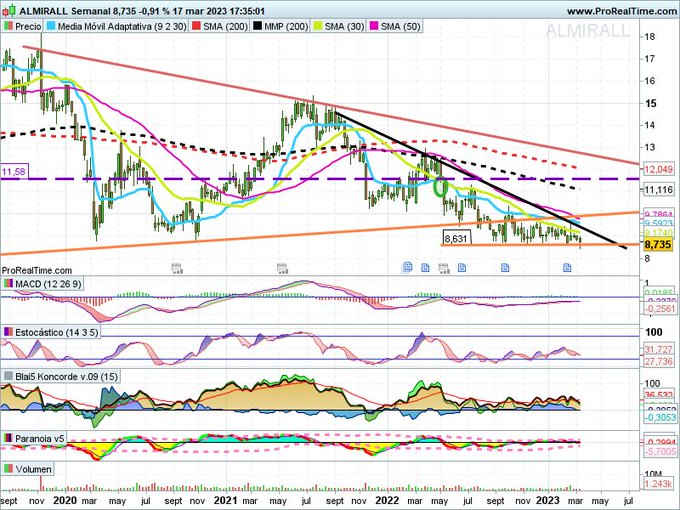Screen dimensions: 680x510
Task: Click the 2020 year label on time axis
Action: (65, 500)
